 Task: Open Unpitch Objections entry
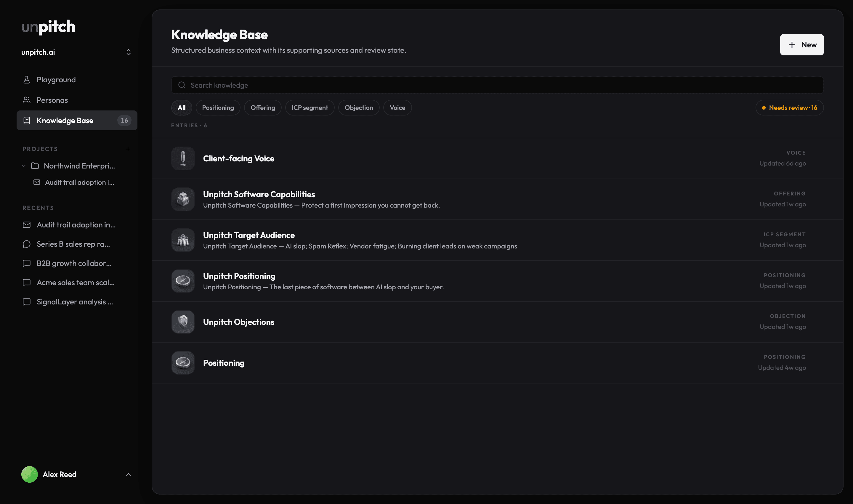pos(497,322)
